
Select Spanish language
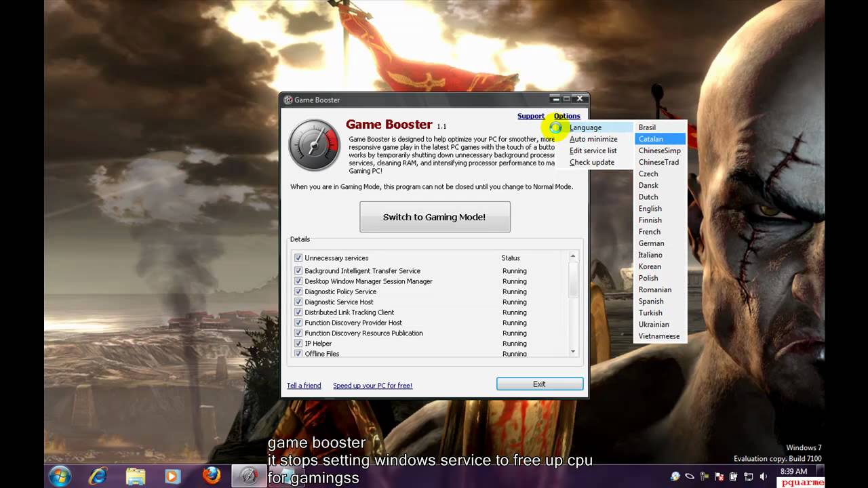(x=660, y=301)
